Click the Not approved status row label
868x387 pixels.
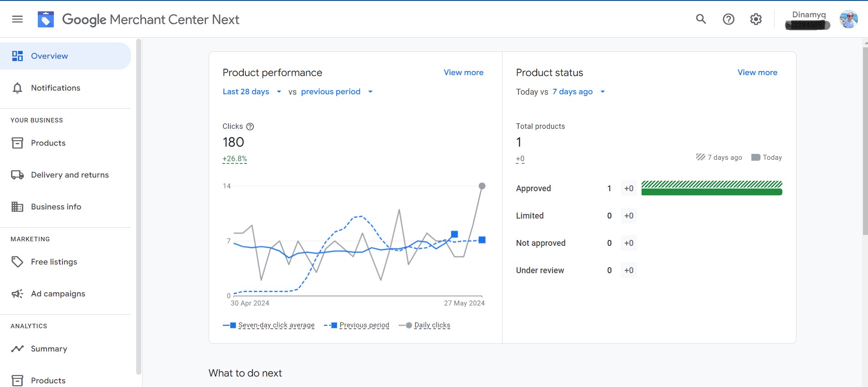point(540,243)
